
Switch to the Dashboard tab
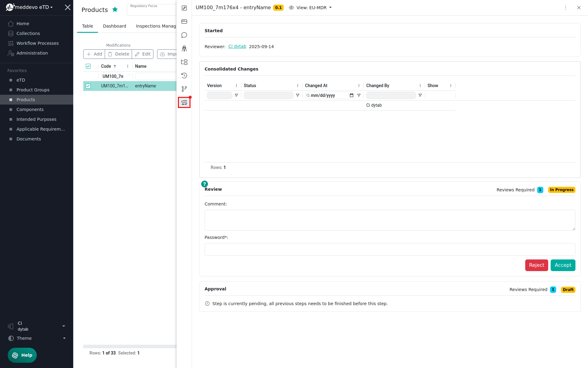click(115, 26)
